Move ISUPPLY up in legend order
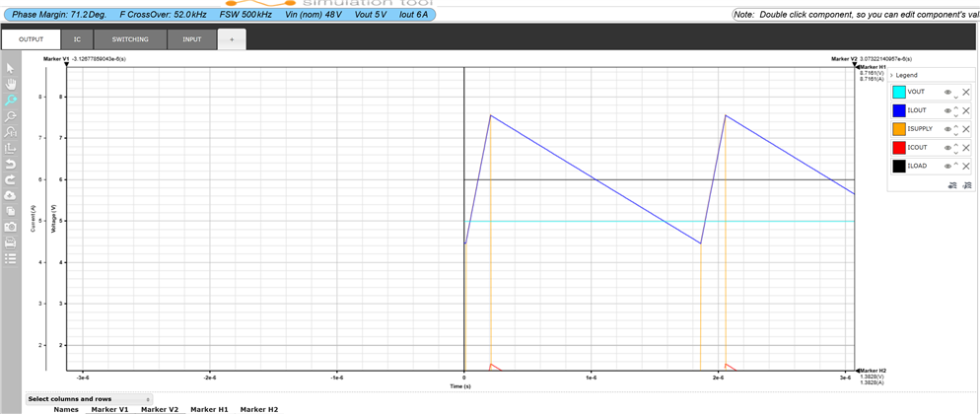This screenshot has width=980, height=414. pos(955,126)
